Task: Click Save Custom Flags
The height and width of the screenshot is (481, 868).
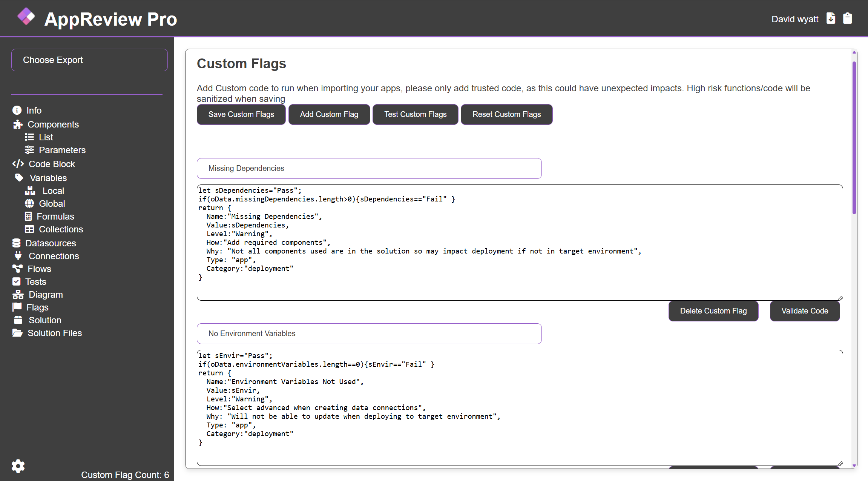Action: coord(241,114)
